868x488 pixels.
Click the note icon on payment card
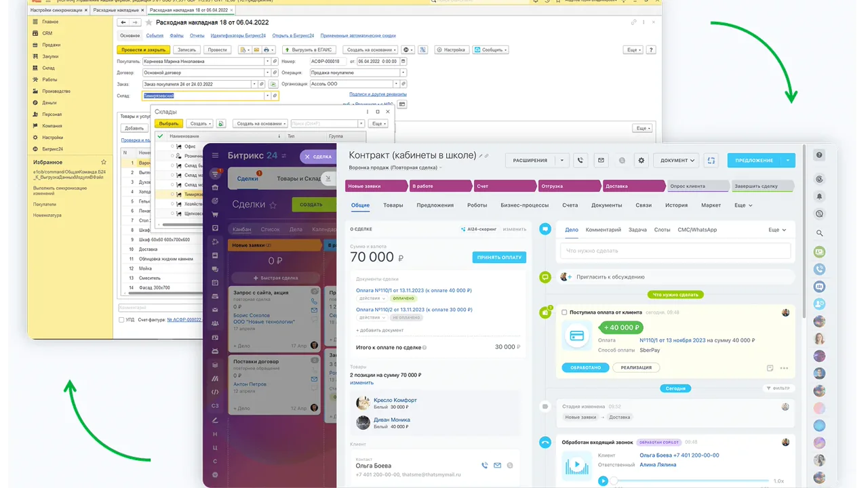(770, 368)
